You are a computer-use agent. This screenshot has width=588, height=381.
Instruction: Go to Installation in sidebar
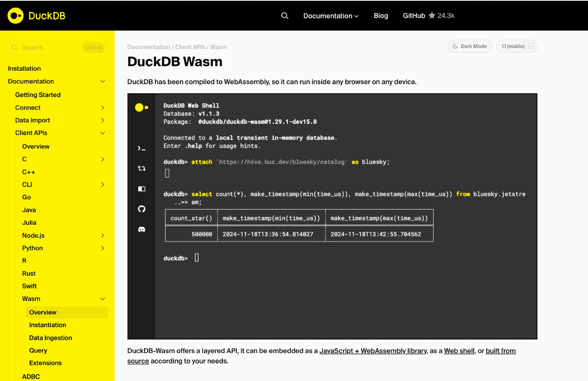coord(24,69)
